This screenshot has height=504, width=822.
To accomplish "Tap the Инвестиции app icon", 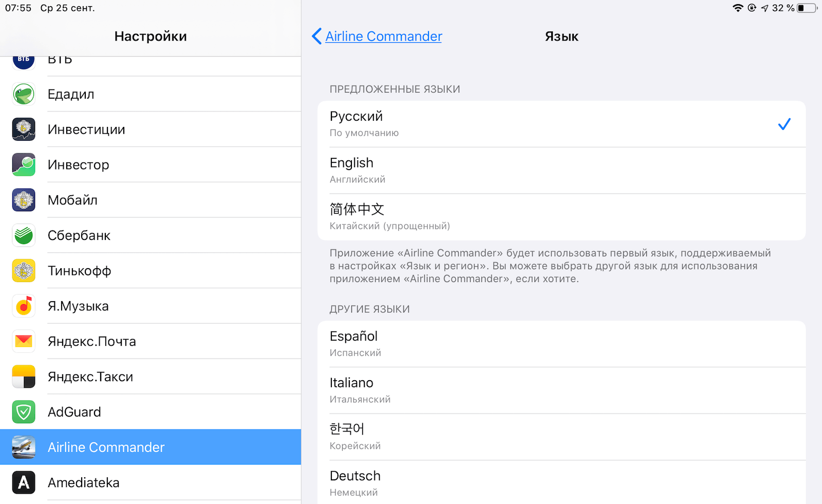I will pos(24,129).
